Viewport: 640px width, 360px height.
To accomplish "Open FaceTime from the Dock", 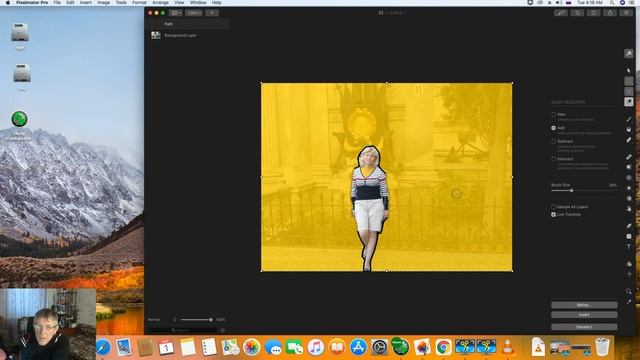I will coord(294,347).
